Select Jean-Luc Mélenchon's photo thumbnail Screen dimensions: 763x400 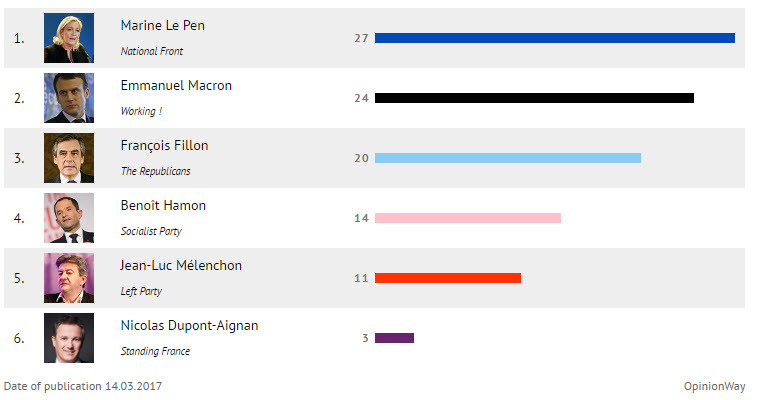(x=69, y=278)
